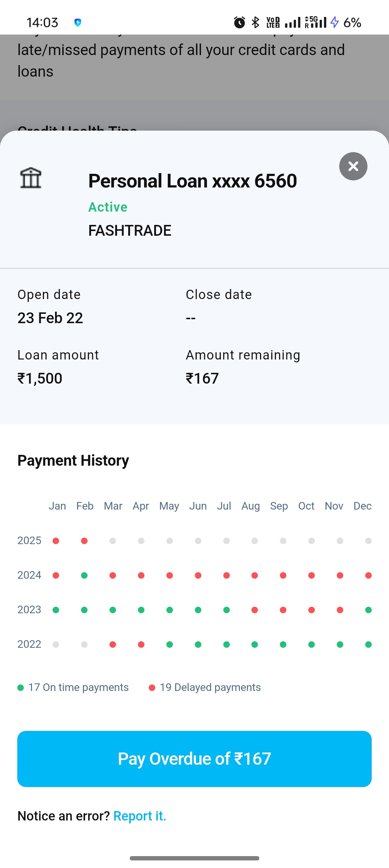
Task: Tap the bottom navigation gesture bar
Action: point(194,858)
